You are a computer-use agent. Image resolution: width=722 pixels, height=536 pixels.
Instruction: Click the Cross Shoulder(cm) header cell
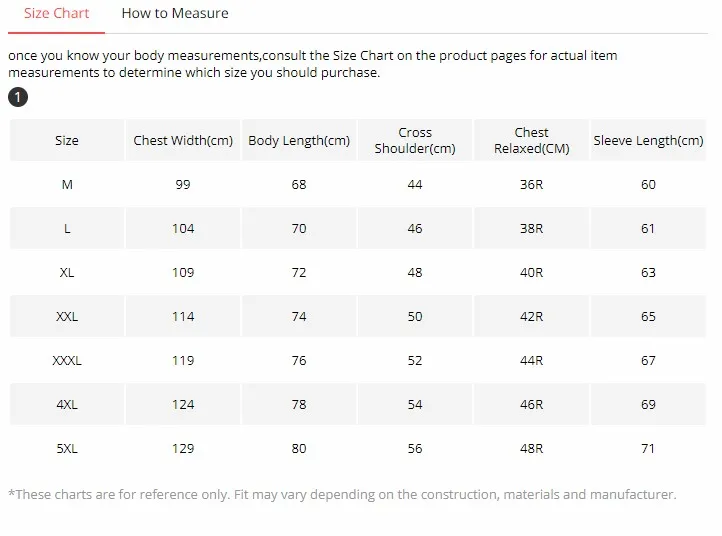pyautogui.click(x=415, y=141)
